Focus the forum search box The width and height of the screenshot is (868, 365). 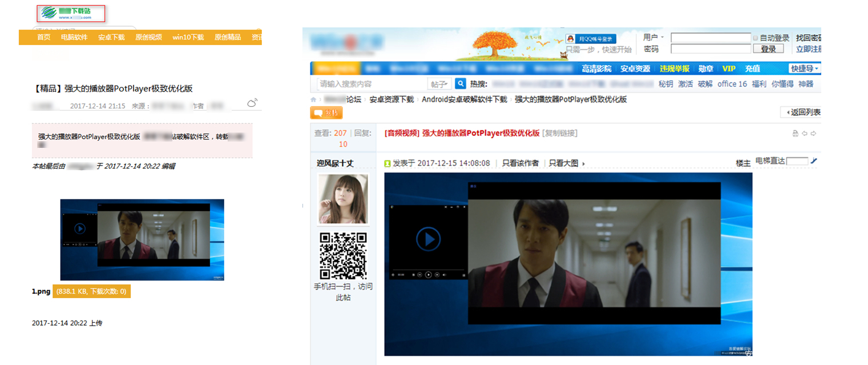(x=373, y=84)
